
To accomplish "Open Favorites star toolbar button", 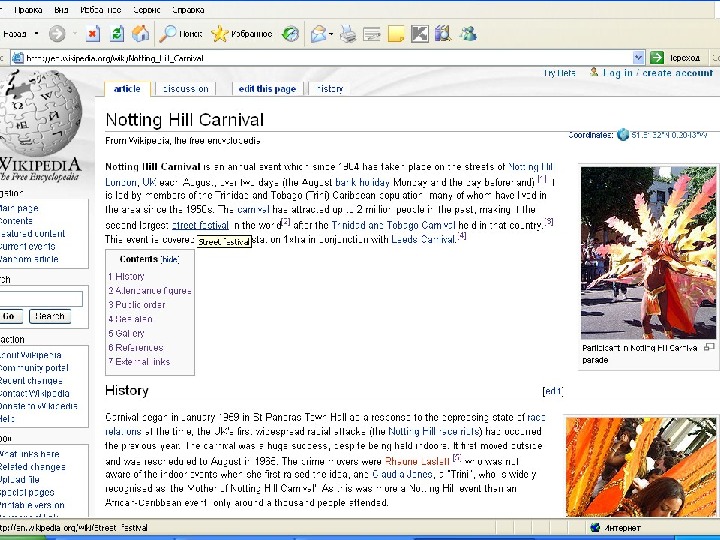I will (x=242, y=34).
